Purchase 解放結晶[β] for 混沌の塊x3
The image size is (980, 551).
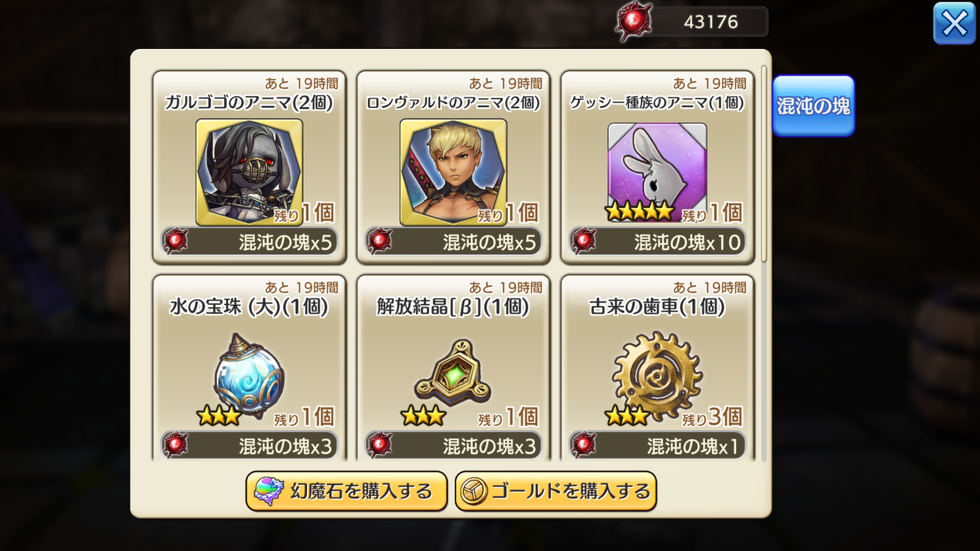pyautogui.click(x=453, y=446)
